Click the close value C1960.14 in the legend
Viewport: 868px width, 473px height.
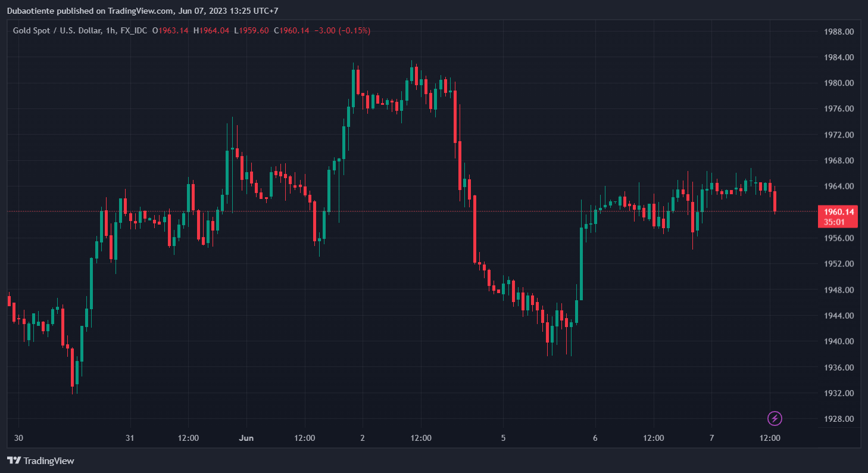click(291, 30)
